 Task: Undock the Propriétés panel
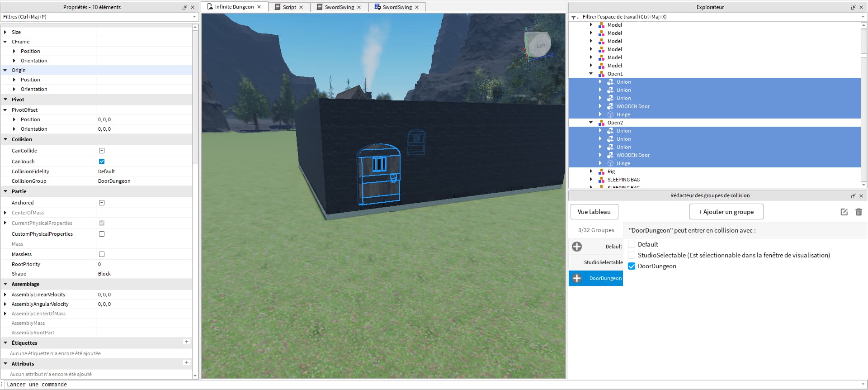pyautogui.click(x=184, y=7)
